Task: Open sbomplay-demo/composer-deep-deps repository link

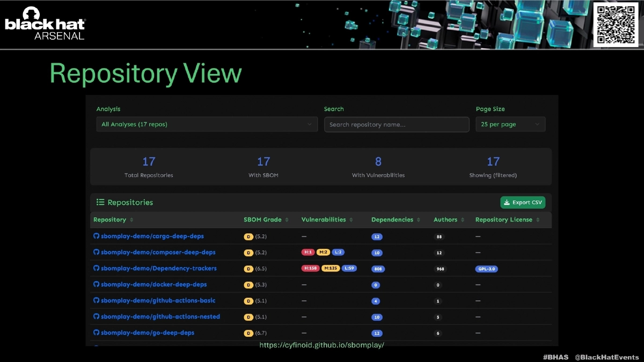Action: click(158, 252)
